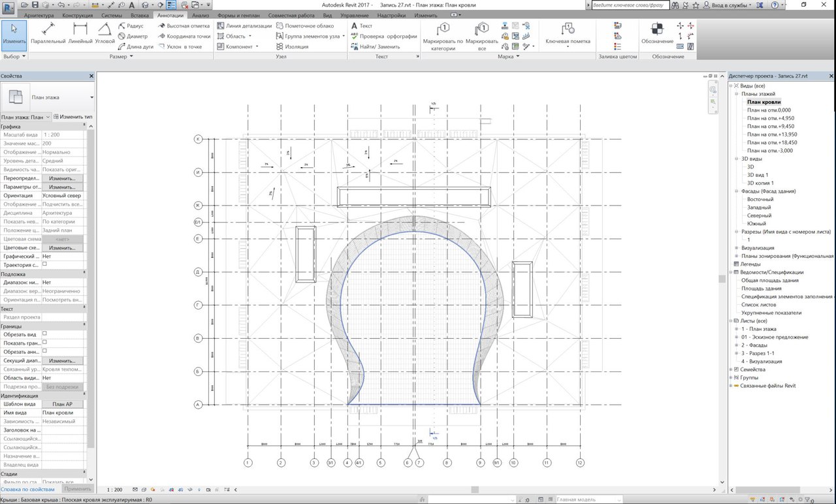The width and height of the screenshot is (836, 504).
Task: Click the Изменить тип button
Action: 72,117
